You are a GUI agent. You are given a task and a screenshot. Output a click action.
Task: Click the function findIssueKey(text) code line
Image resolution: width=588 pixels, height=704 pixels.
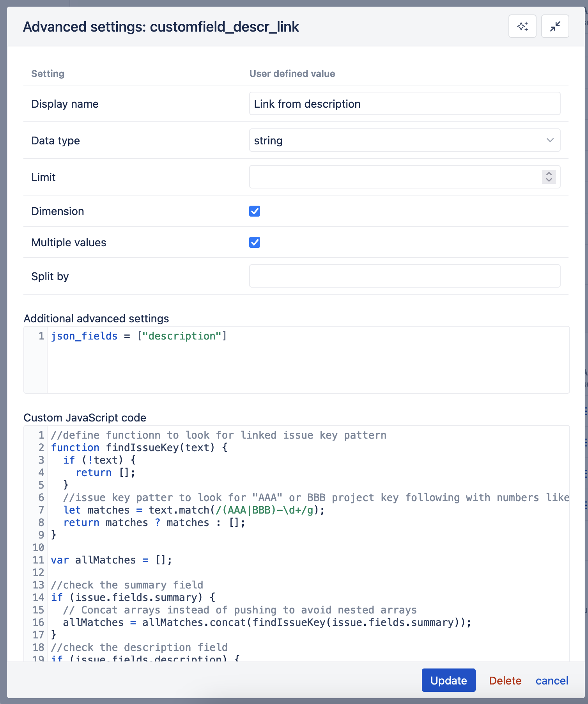click(139, 448)
